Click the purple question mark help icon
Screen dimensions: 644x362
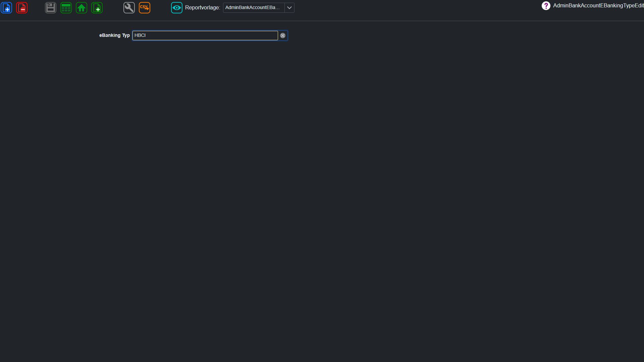(546, 6)
